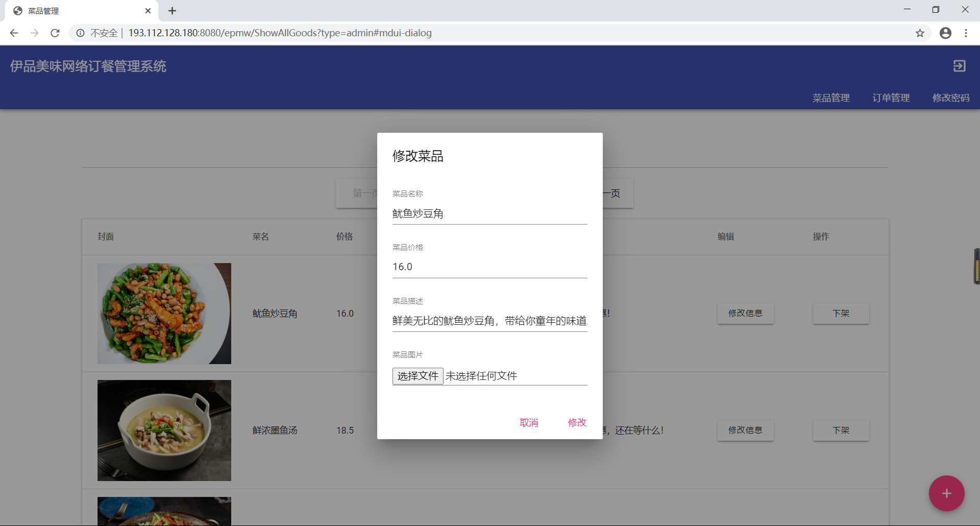The width and height of the screenshot is (980, 526).
Task: Click the 鱿鱼炒豆角 name in table
Action: pyautogui.click(x=275, y=314)
